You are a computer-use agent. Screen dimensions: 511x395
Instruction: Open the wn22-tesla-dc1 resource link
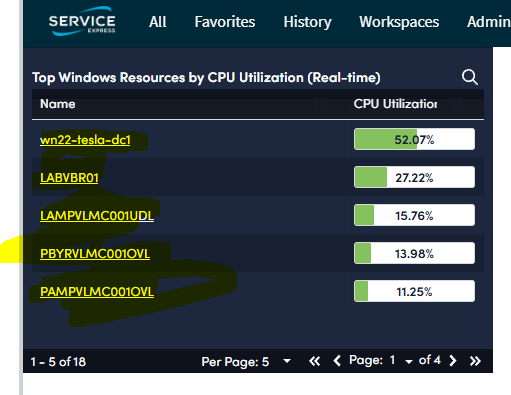pyautogui.click(x=85, y=140)
